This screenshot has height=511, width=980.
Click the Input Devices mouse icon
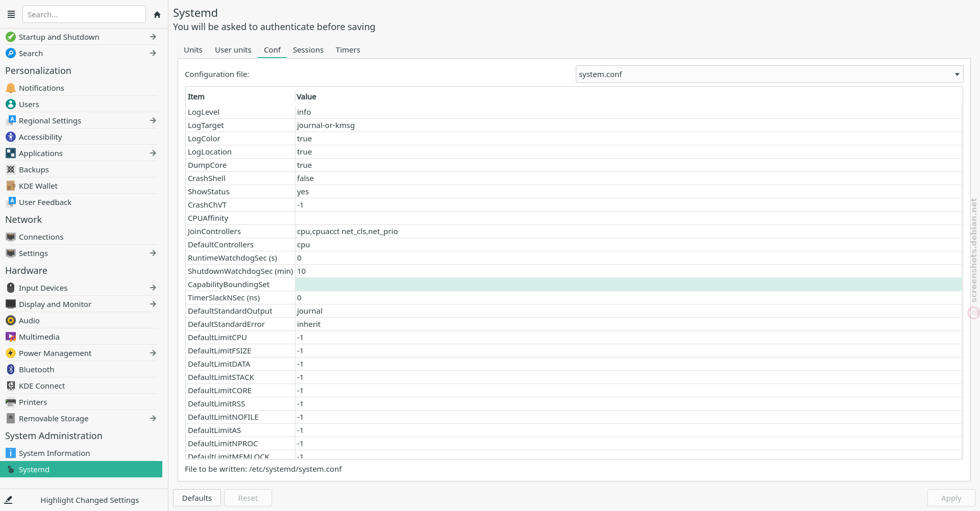click(11, 288)
